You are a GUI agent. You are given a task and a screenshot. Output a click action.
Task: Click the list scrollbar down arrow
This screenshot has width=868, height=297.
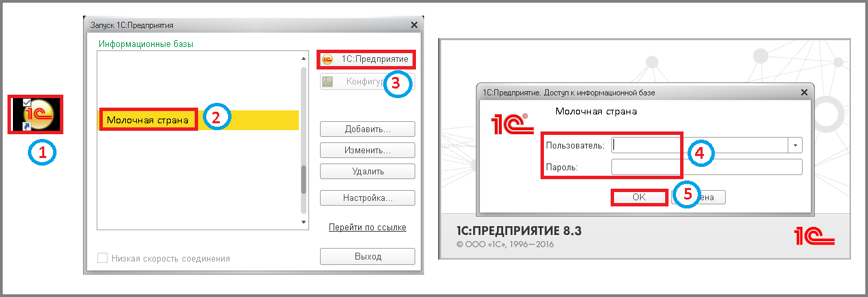[x=305, y=223]
